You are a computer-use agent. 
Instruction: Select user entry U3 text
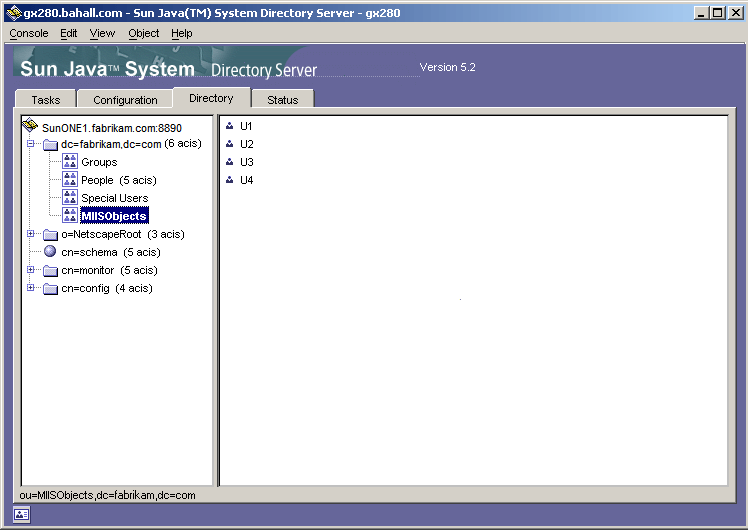pyautogui.click(x=247, y=162)
